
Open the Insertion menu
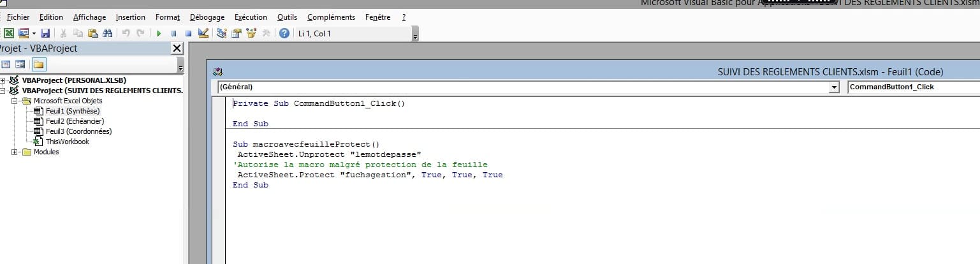(131, 17)
